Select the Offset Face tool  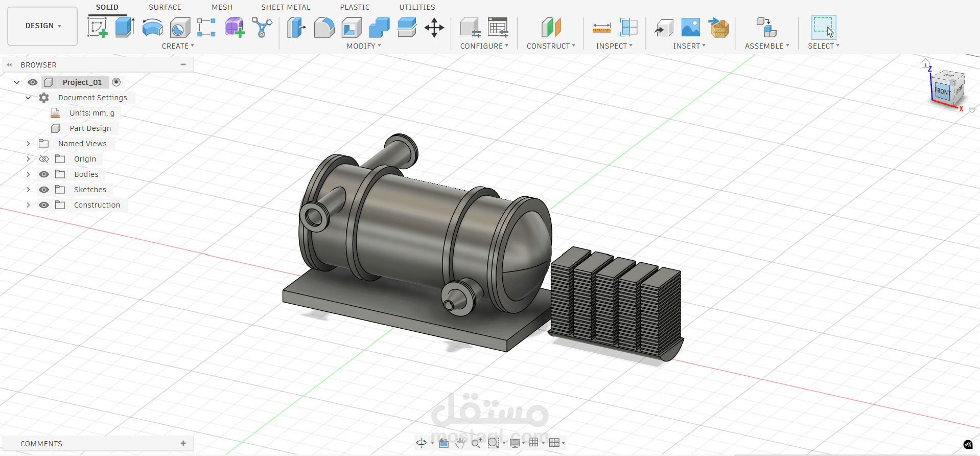click(x=407, y=28)
